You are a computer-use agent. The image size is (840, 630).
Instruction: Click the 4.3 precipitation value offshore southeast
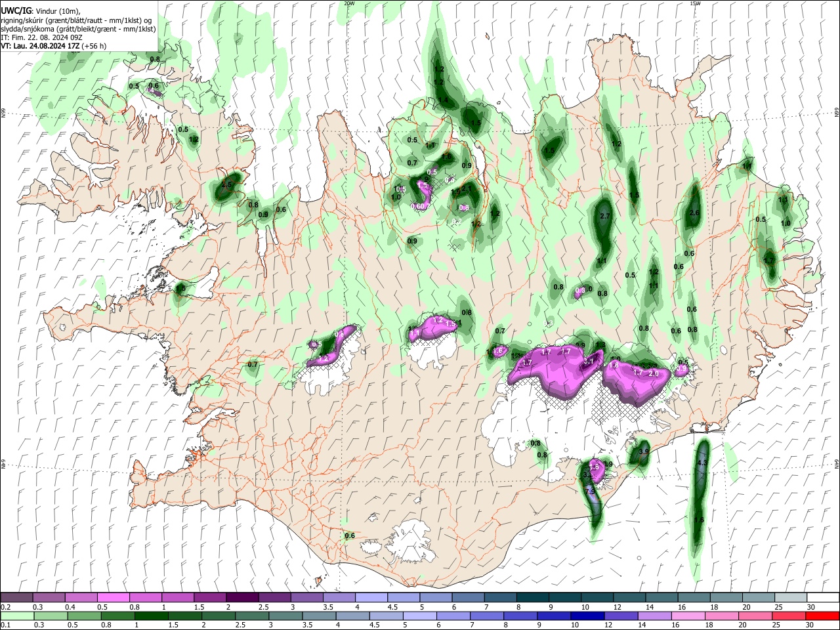702,463
